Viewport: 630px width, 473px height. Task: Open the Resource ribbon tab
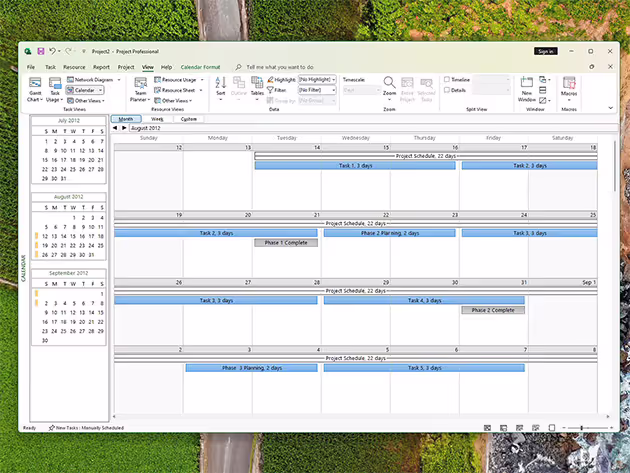(74, 67)
